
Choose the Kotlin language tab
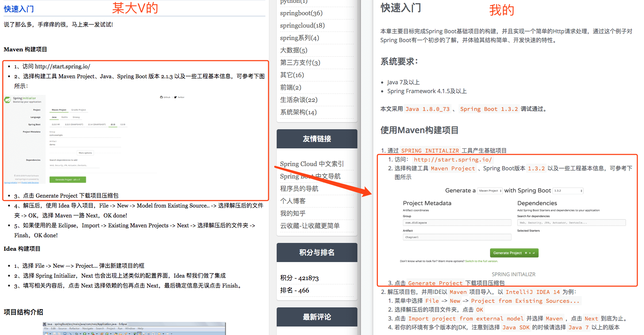[64, 117]
